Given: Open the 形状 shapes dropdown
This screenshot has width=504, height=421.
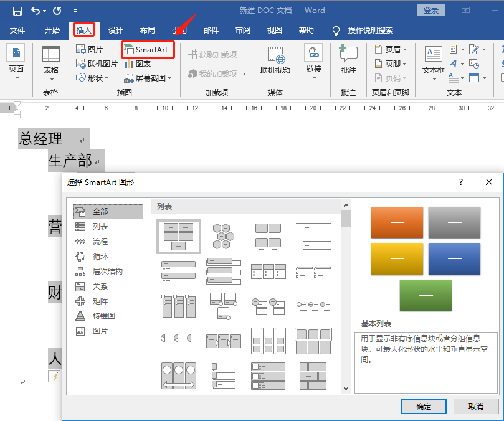Looking at the screenshot, I should (x=93, y=78).
